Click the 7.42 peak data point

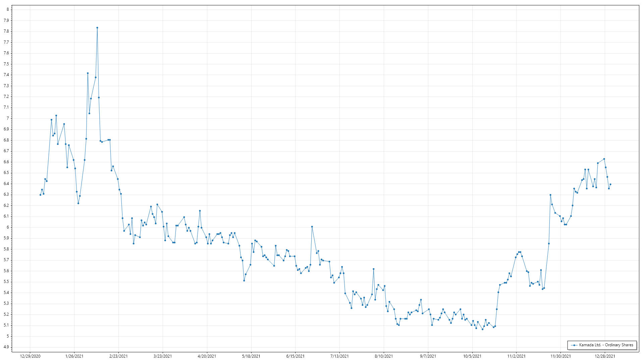[88, 73]
